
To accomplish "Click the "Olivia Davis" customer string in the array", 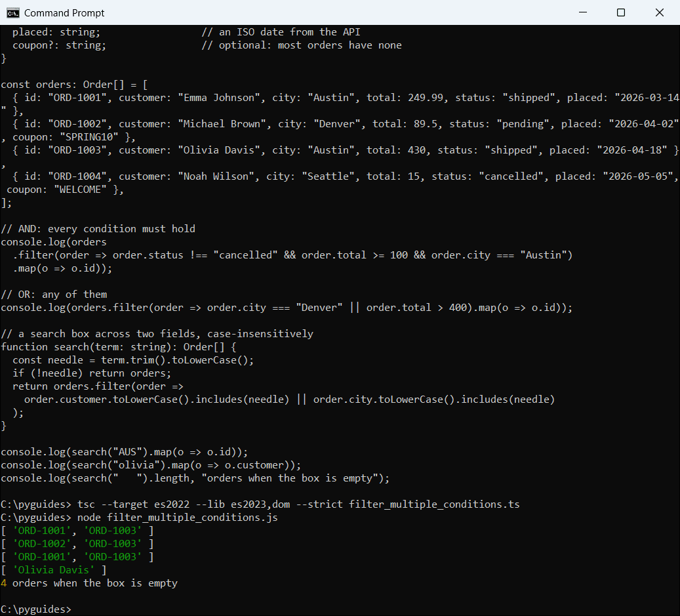I will click(x=219, y=150).
